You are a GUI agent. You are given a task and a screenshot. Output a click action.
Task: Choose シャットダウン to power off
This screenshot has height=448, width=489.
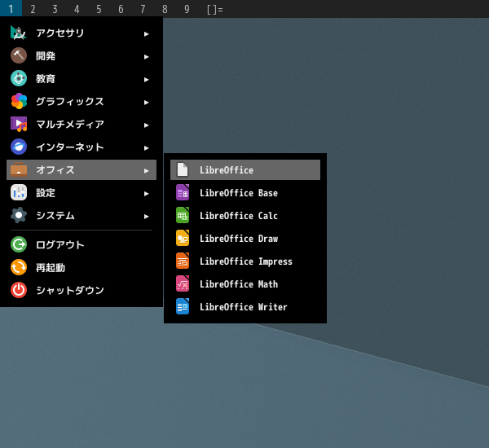pyautogui.click(x=81, y=290)
